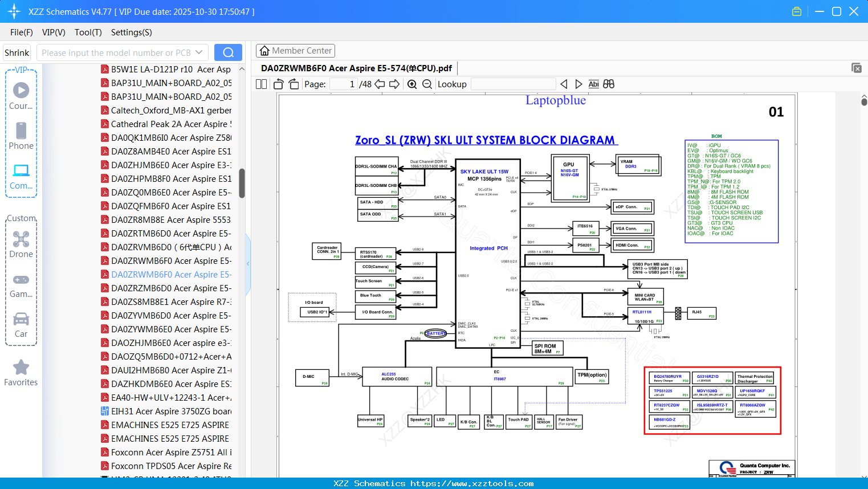This screenshot has height=489, width=868.
Task: Go to the next page arrow
Action: (394, 84)
